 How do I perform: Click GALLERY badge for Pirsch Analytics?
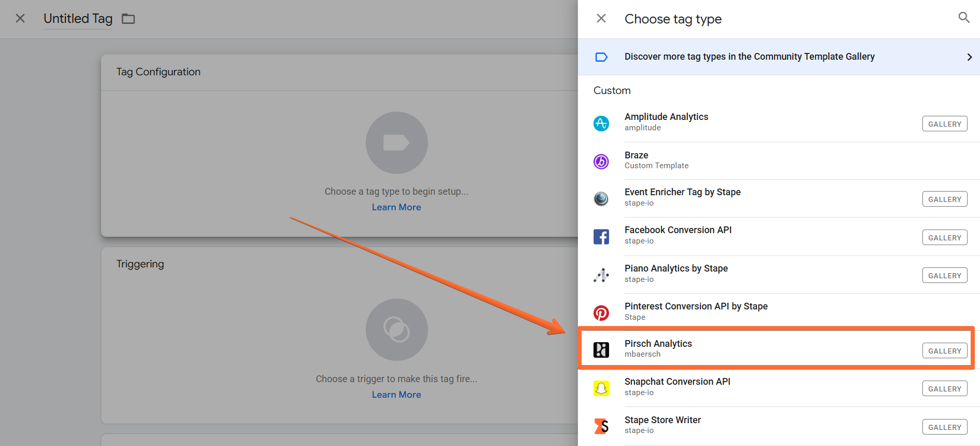tap(944, 351)
